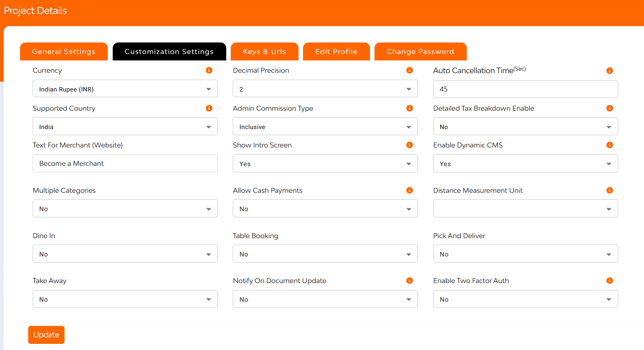Open the Notify On Document Update dropdown

(x=325, y=299)
